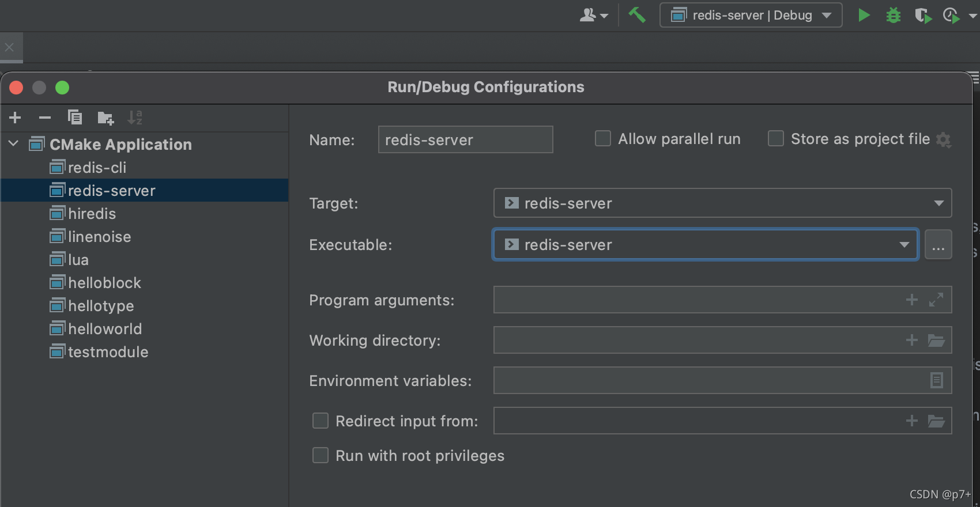Open Working directory folder browser
The width and height of the screenshot is (980, 507).
pyautogui.click(x=936, y=340)
